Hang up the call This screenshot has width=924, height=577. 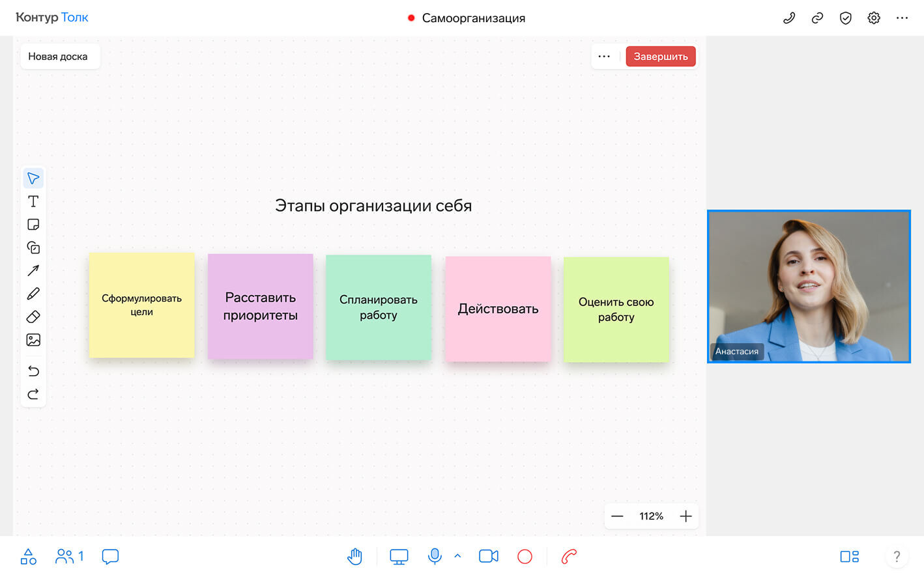click(569, 556)
